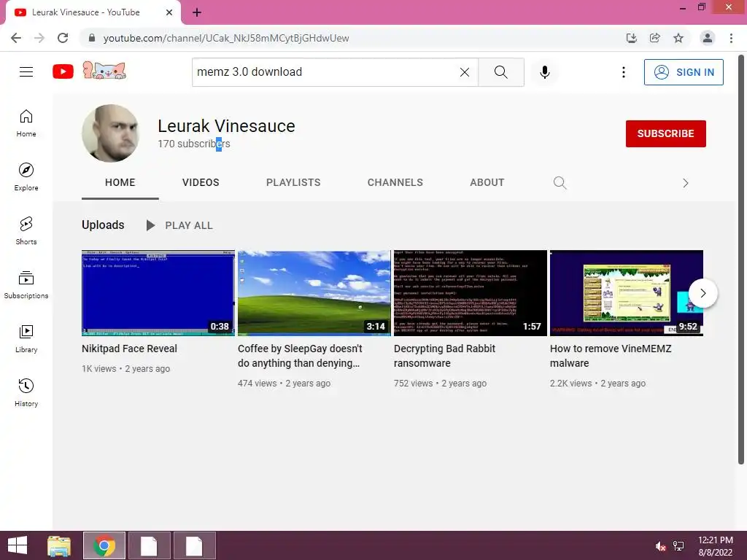Screen dimensions: 747x560
Task: Share this page icon in address bar
Action: tap(655, 38)
